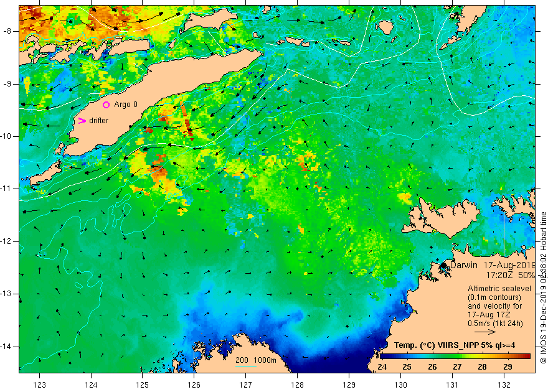Click the colorbar label '24'

tap(382, 367)
